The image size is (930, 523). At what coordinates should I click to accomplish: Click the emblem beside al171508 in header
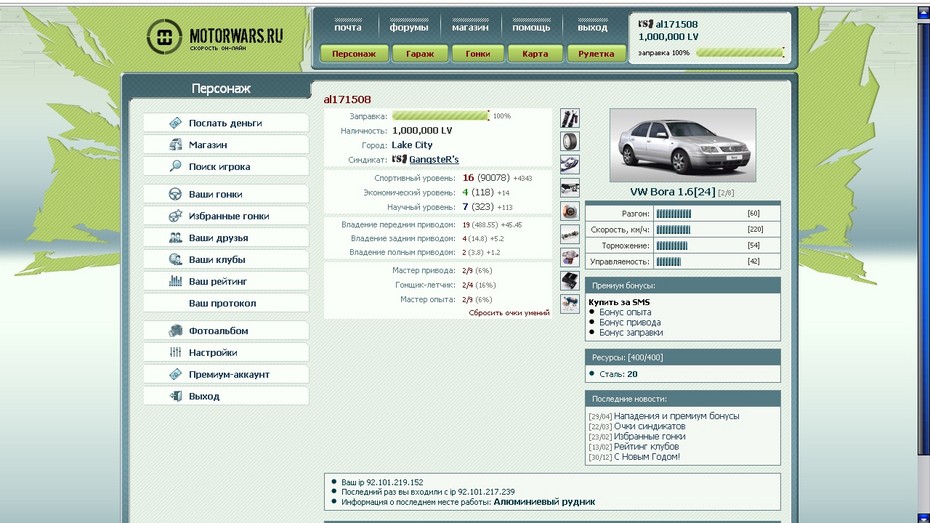(645, 24)
